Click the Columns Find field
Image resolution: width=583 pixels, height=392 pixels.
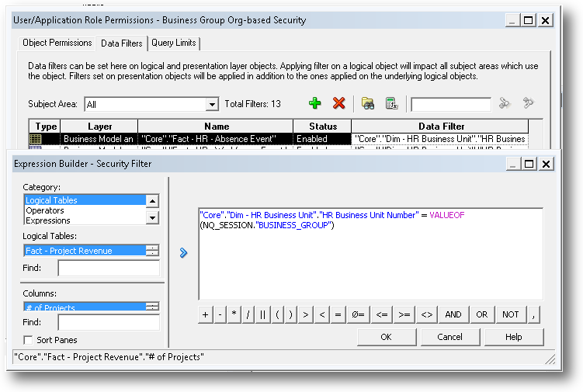point(109,322)
